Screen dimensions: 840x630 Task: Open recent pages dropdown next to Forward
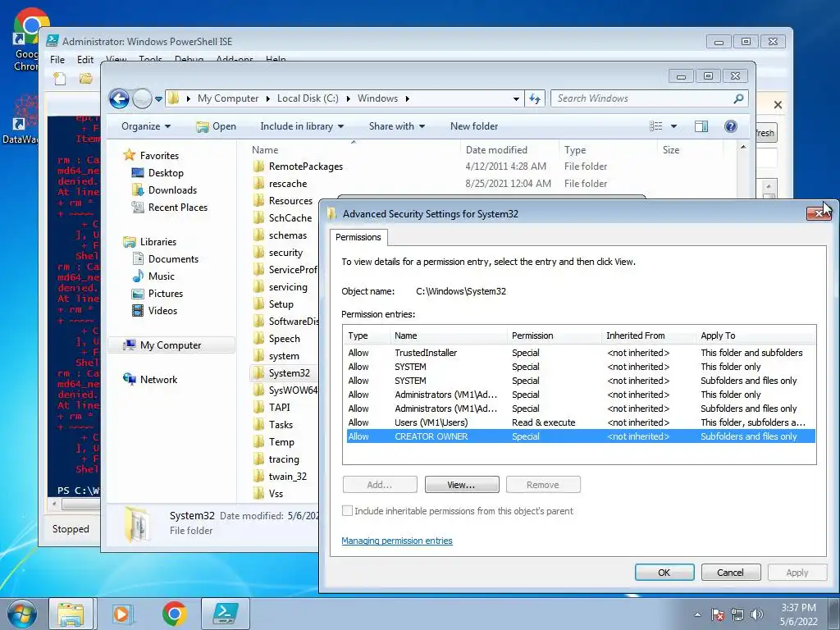[158, 98]
